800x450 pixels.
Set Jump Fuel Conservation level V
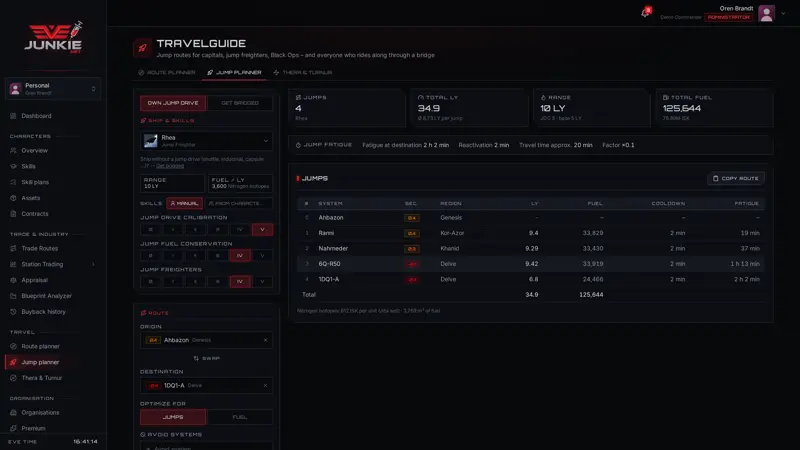[x=262, y=256]
